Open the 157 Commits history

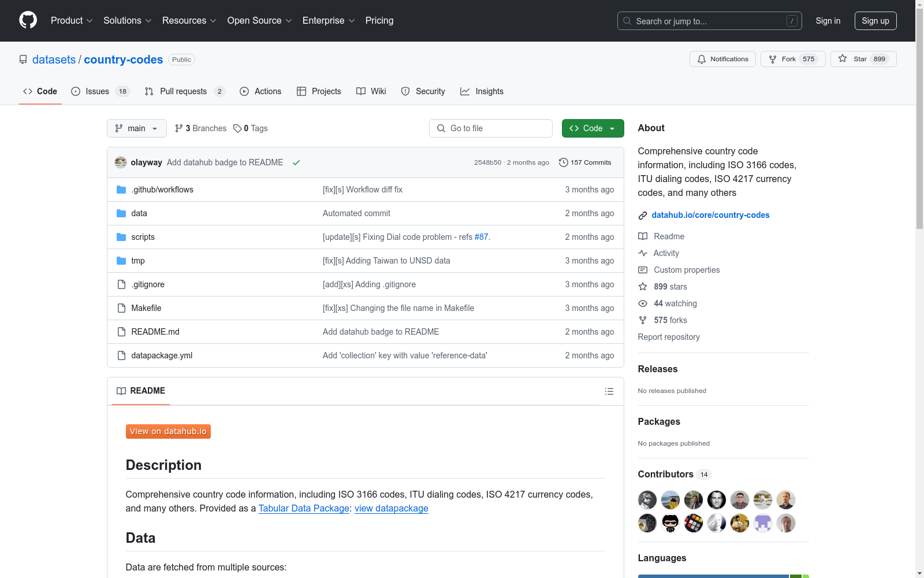click(585, 162)
